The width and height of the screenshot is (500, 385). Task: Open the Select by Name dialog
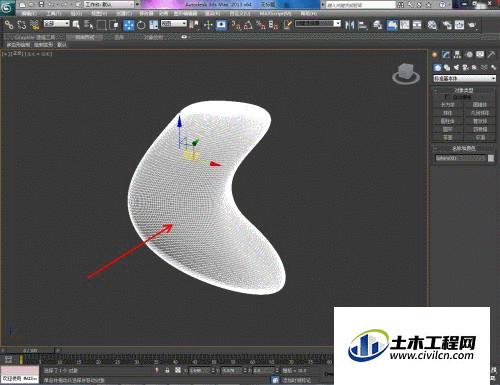point(88,25)
